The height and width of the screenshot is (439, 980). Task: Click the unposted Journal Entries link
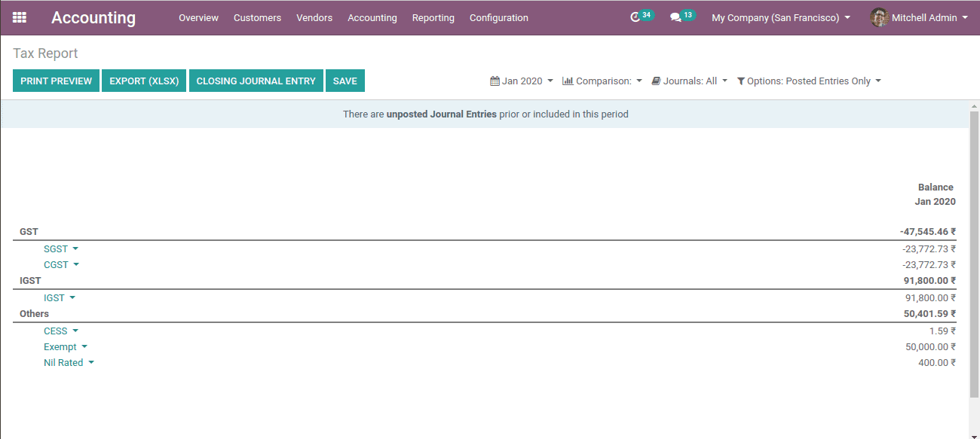(x=441, y=114)
